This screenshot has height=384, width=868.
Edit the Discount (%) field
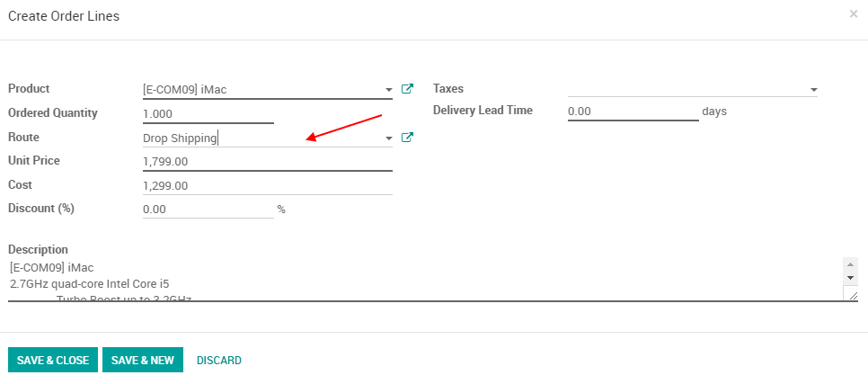[x=208, y=210]
